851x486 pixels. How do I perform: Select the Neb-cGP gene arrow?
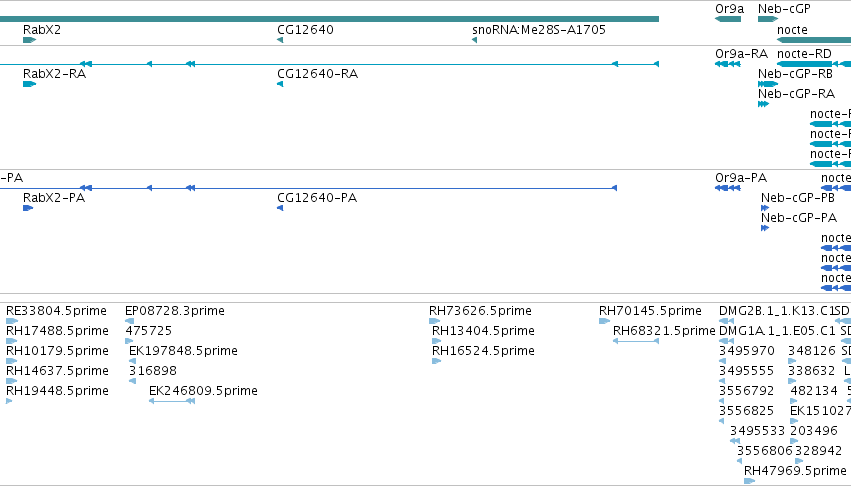click(768, 19)
